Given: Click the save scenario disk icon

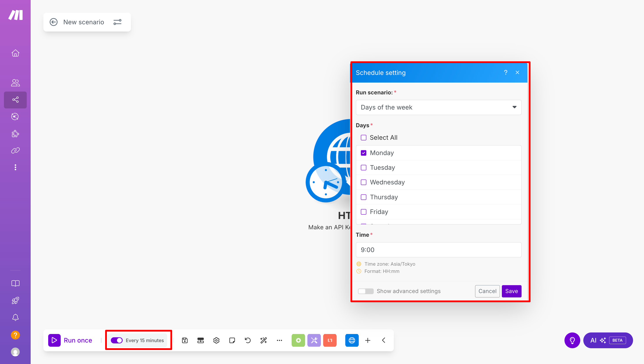Looking at the screenshot, I should (185, 340).
